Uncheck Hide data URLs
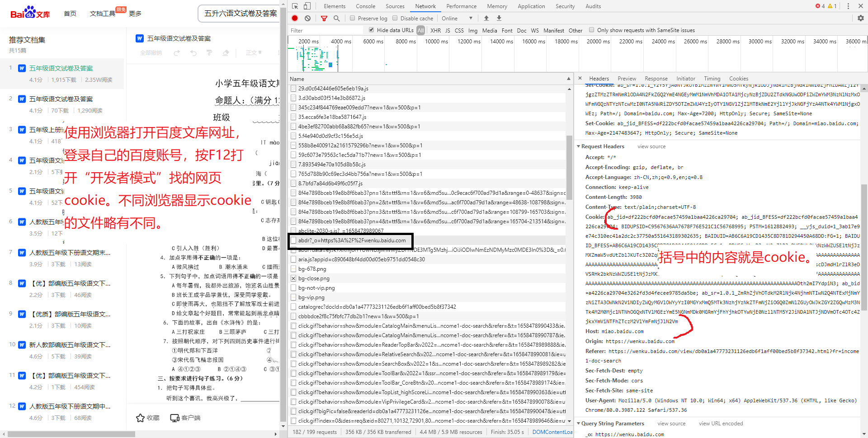 coord(371,30)
